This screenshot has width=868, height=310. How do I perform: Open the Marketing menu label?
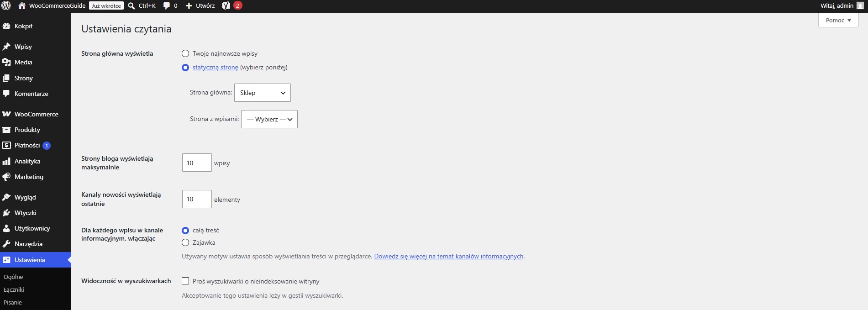(x=29, y=177)
